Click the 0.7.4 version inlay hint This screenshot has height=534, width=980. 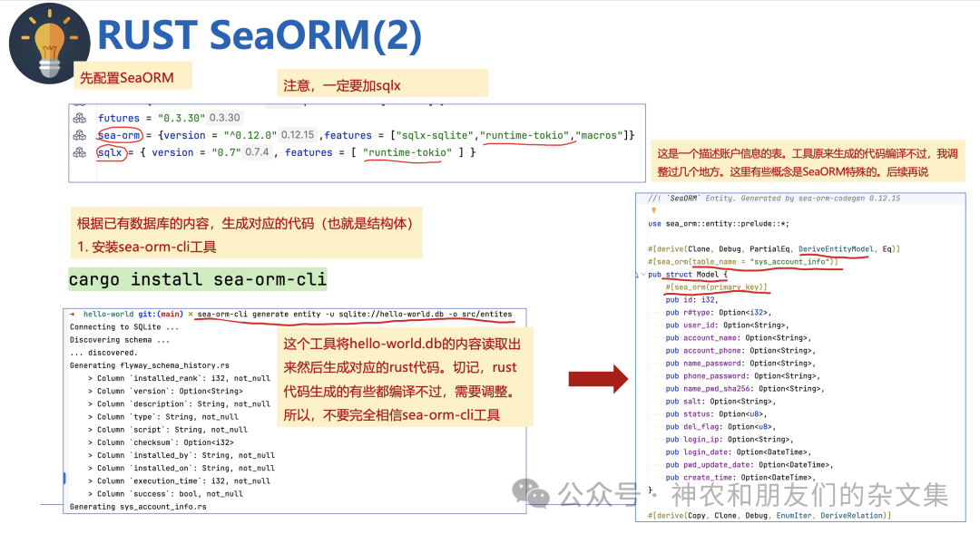click(257, 152)
